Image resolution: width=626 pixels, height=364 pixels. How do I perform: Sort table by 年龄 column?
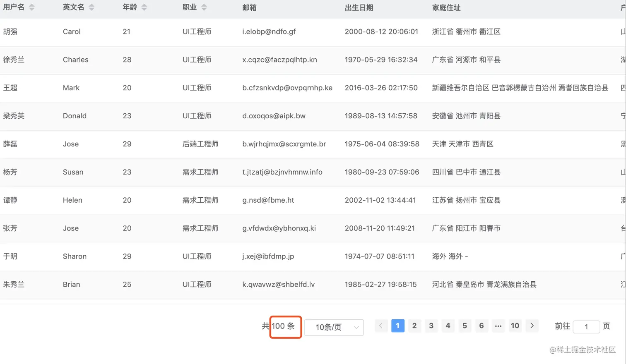tap(144, 7)
